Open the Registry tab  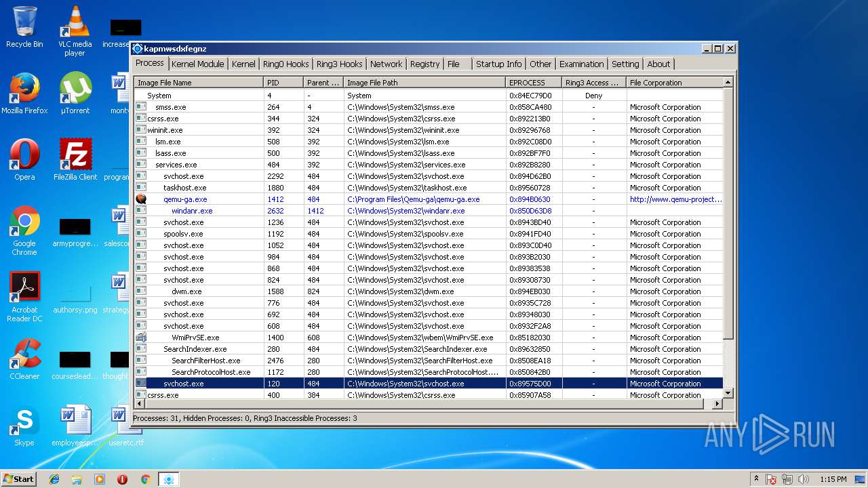[x=425, y=64]
